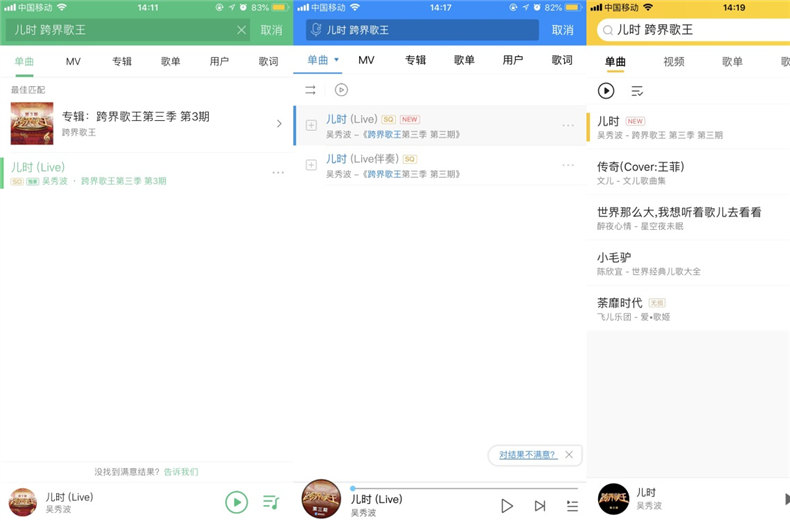
Task: Toggle playback with the blue panel's play triangle
Action: click(x=507, y=506)
